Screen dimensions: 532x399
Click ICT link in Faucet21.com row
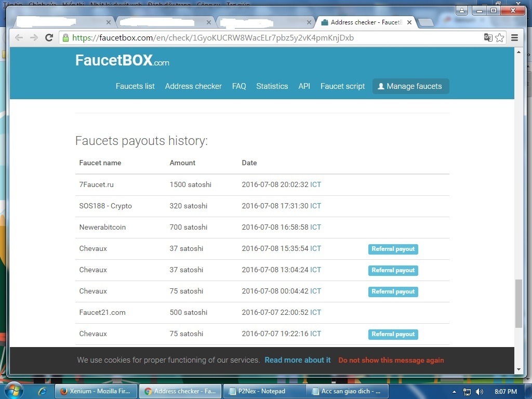pos(315,312)
